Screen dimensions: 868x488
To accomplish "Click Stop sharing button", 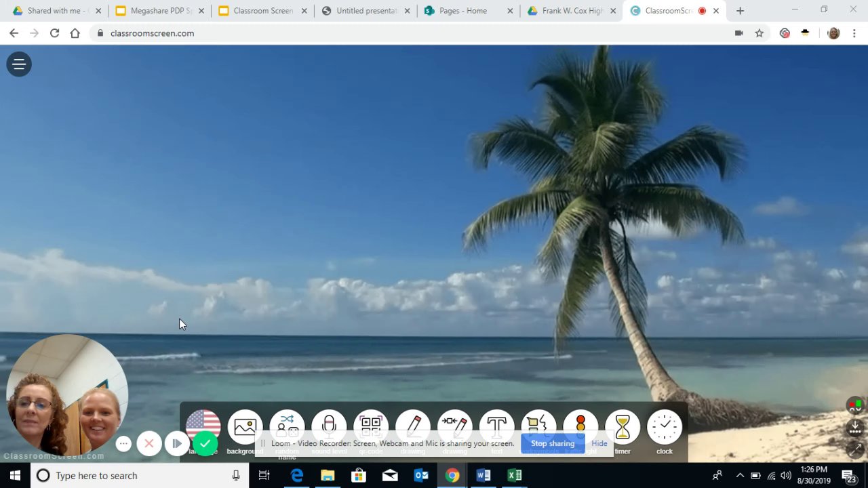I will point(553,443).
